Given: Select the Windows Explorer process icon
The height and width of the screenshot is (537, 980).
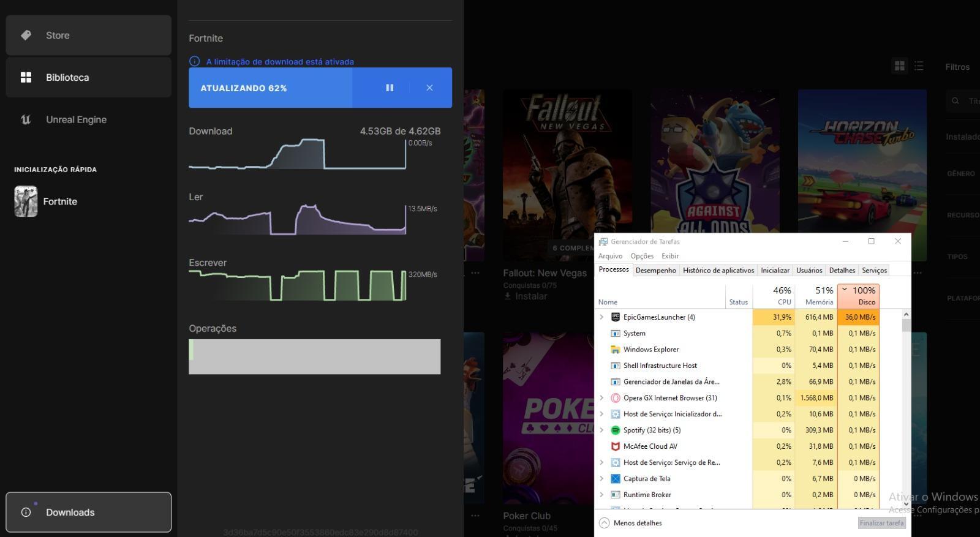Looking at the screenshot, I should click(616, 350).
